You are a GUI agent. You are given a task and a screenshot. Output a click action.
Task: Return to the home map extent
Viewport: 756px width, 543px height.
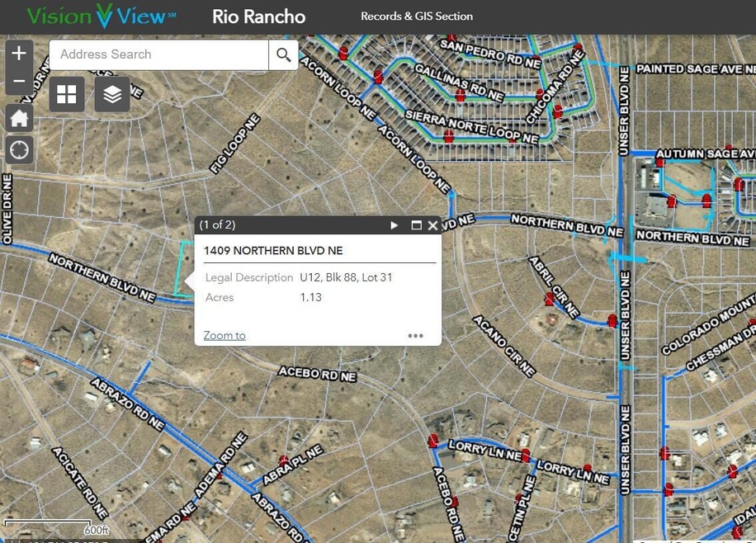click(19, 118)
